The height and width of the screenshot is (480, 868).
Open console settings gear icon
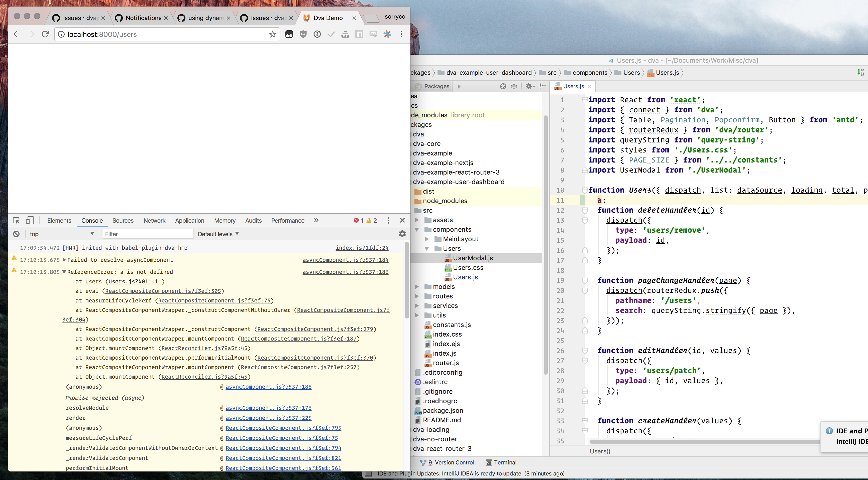(402, 234)
